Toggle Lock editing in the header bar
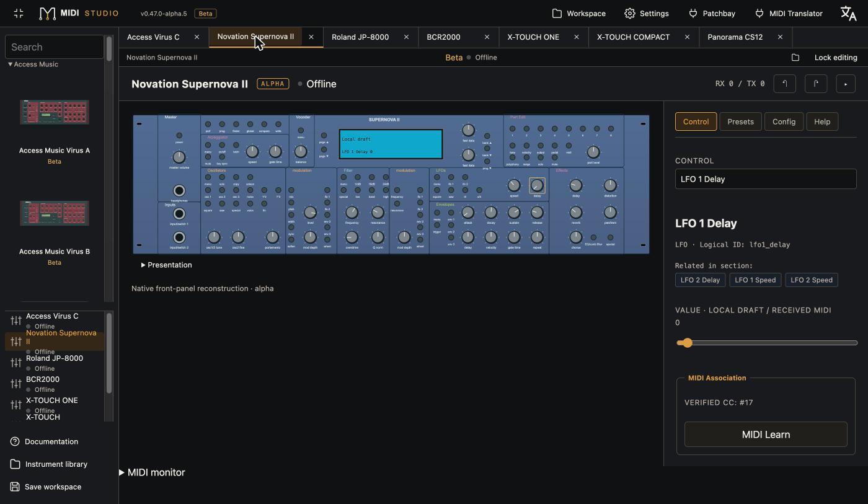The width and height of the screenshot is (868, 504). [x=836, y=58]
